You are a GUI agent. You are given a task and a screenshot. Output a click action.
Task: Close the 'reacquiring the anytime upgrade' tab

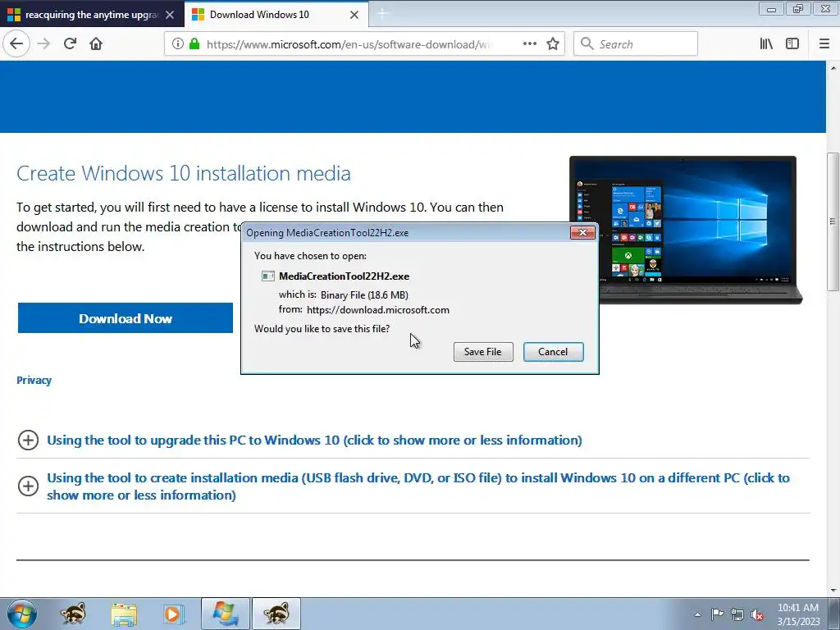click(170, 15)
